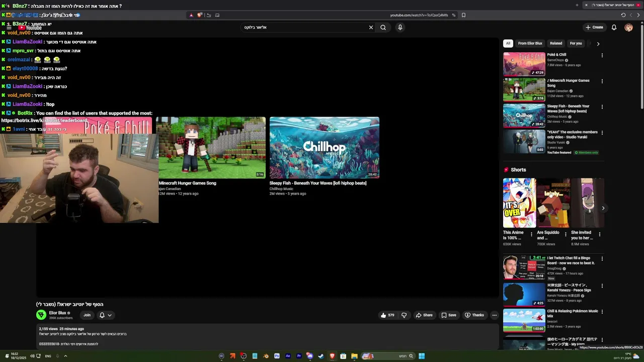
Task: Open options for 'She invited you' short
Action: tap(599, 234)
